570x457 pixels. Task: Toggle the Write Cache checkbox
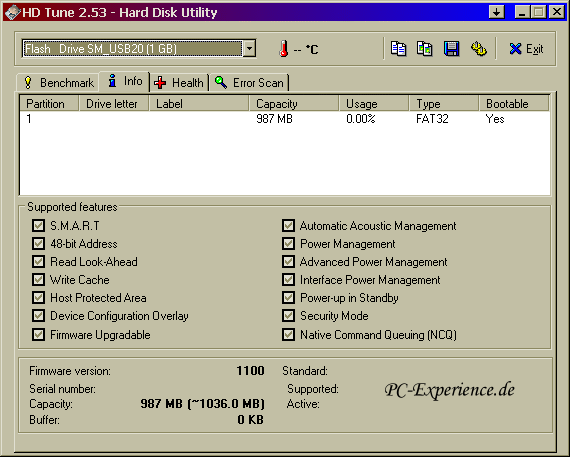click(38, 280)
